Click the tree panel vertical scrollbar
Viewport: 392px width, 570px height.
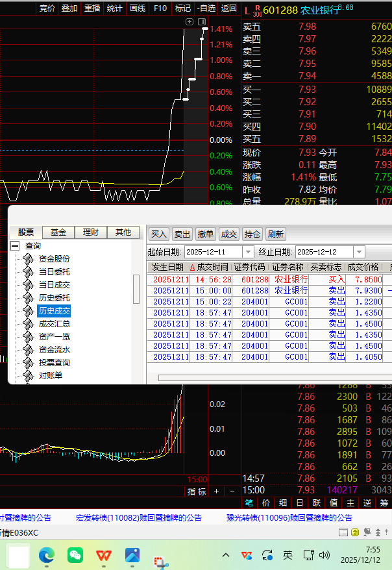click(136, 289)
